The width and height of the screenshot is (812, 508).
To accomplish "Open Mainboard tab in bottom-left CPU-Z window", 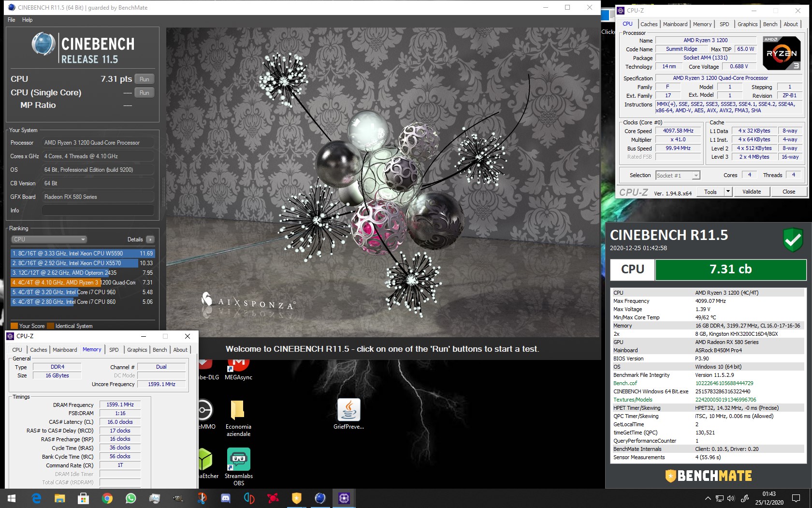I will (x=65, y=350).
